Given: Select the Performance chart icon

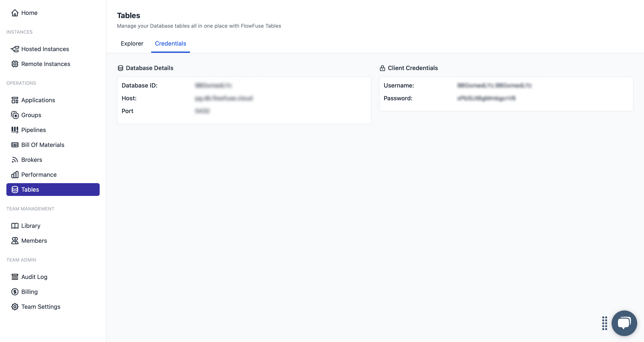Looking at the screenshot, I should coord(15,174).
